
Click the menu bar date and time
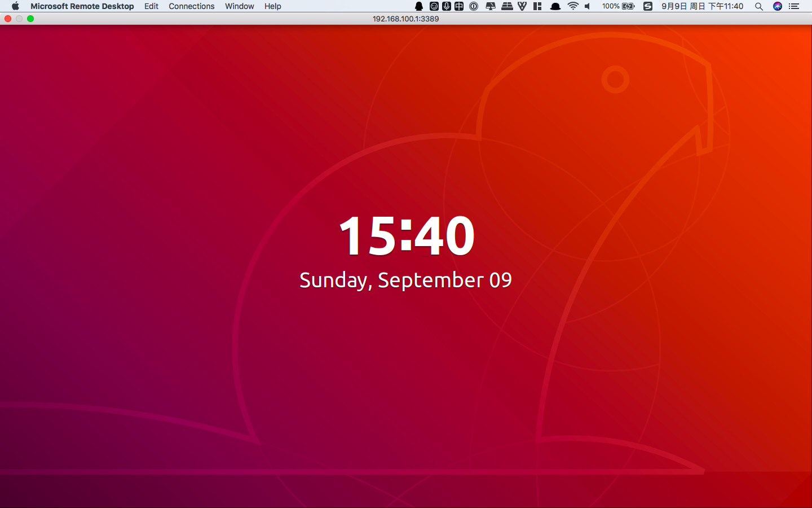click(x=702, y=6)
